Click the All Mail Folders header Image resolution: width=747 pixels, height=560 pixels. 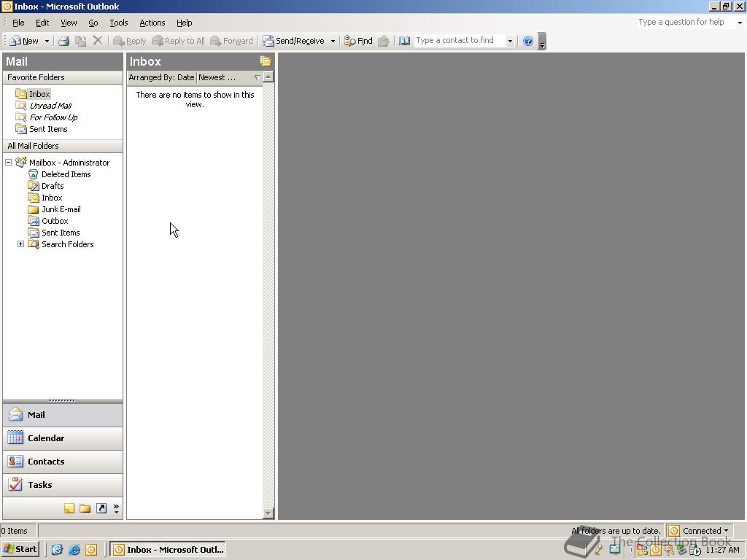pos(63,146)
